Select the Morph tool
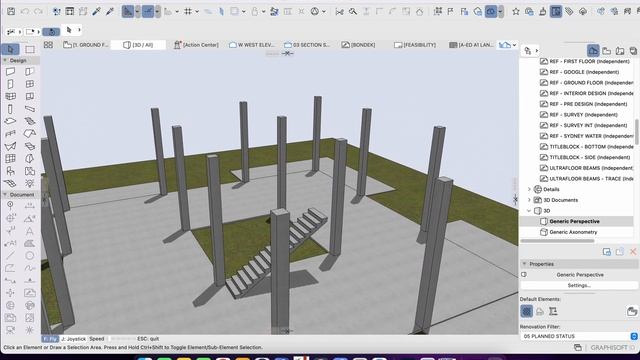Viewport: 640px width, 360px height. (30, 159)
